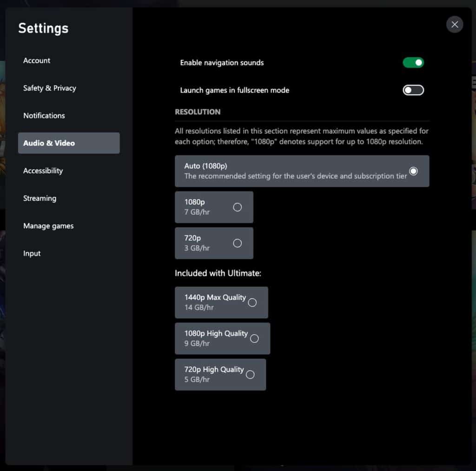
Task: Choose 1080p 7 GB/hr resolution
Action: point(237,207)
